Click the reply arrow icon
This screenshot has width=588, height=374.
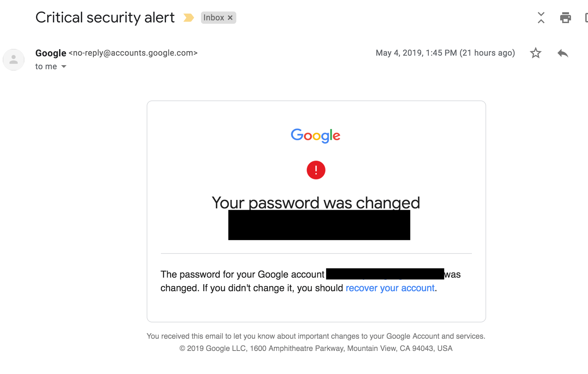click(x=563, y=53)
